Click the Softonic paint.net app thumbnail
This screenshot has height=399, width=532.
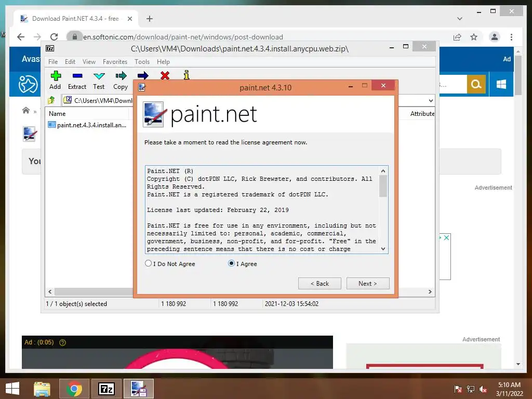tap(30, 134)
